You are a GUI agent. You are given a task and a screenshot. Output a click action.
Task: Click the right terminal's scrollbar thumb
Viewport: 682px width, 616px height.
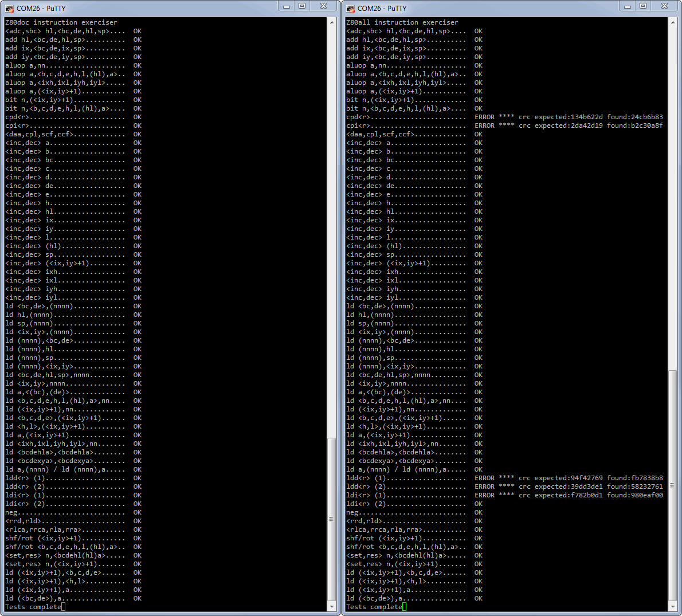point(672,485)
